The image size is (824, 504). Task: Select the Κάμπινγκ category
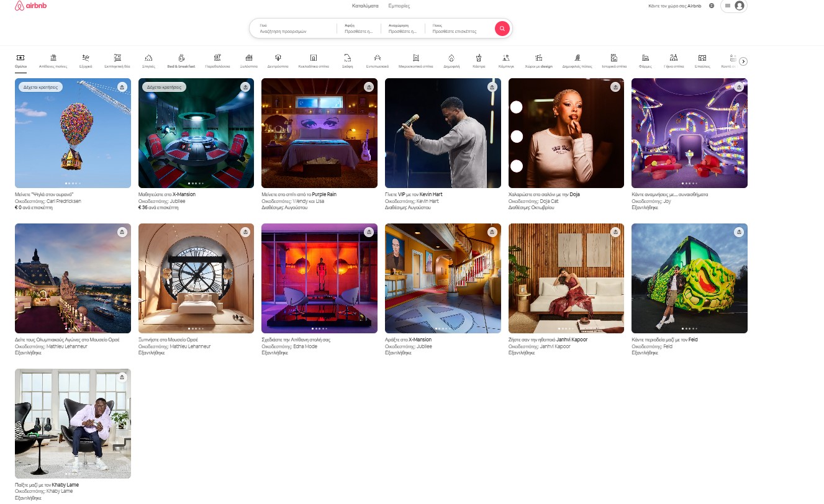[x=506, y=60]
